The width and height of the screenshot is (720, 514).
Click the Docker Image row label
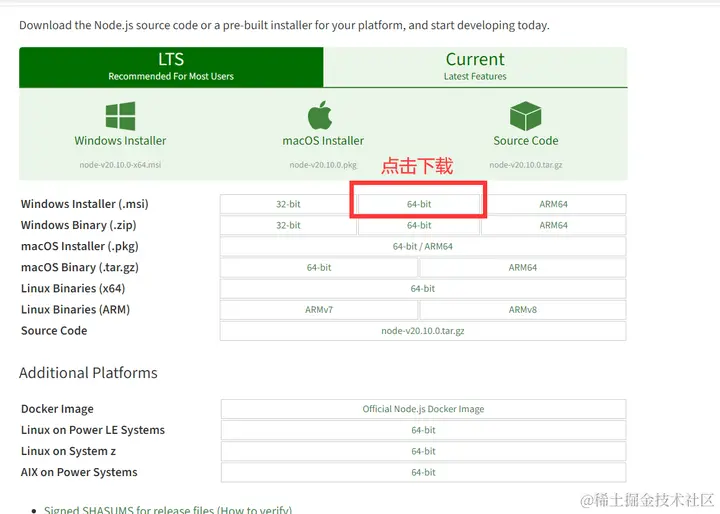coord(57,409)
